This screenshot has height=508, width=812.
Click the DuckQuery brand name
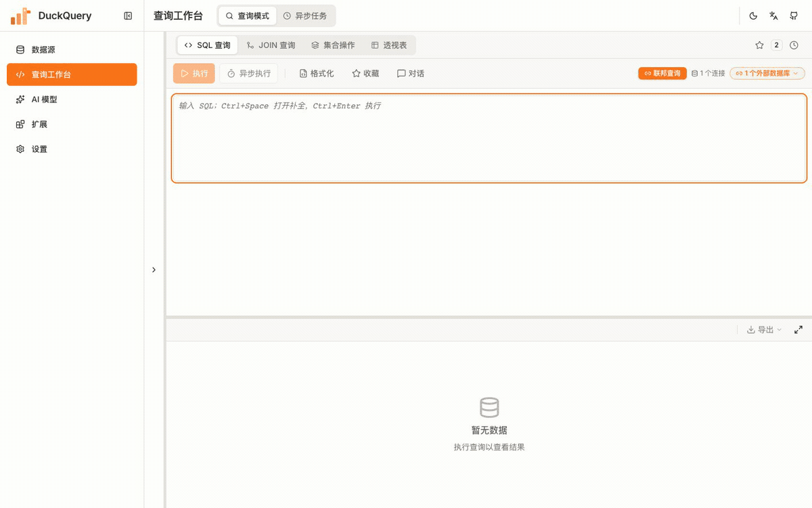pos(65,16)
